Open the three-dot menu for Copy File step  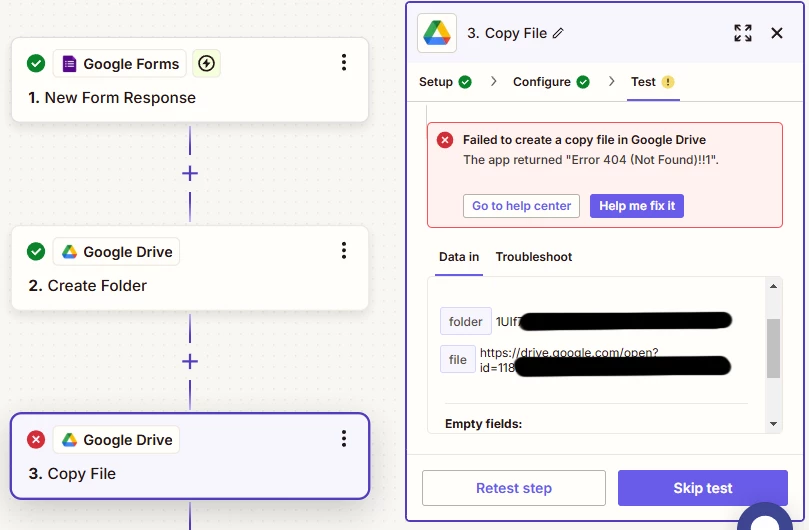click(344, 439)
